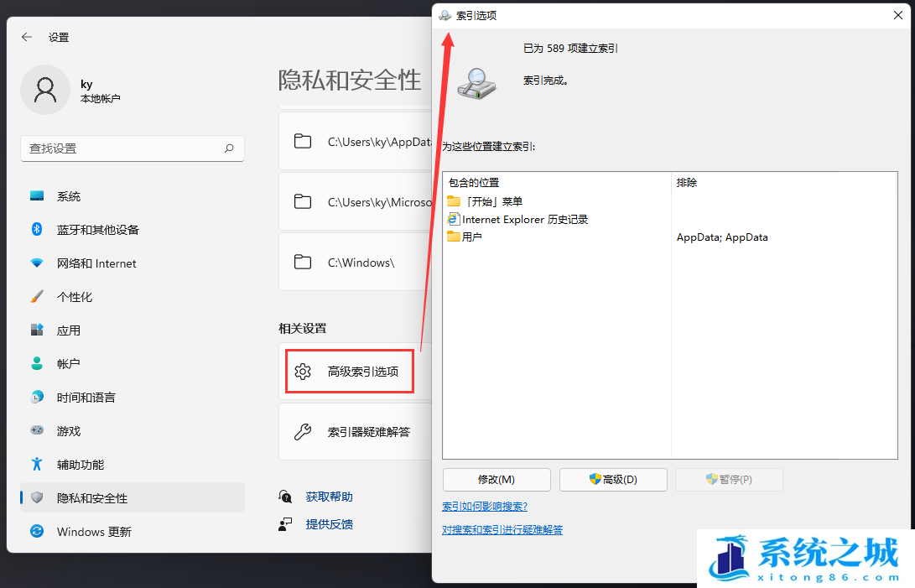Open 高级索引选项 in related settings
Screen dimensions: 915x588
pos(355,372)
